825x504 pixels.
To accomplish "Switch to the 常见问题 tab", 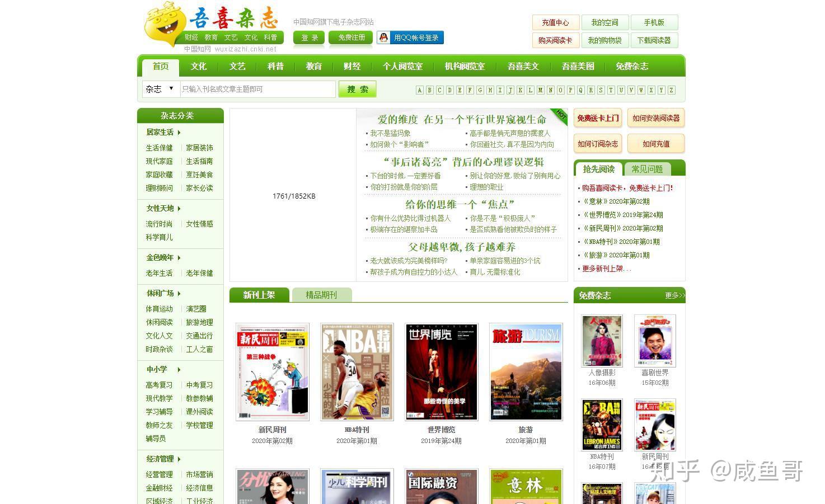I will coord(647,169).
